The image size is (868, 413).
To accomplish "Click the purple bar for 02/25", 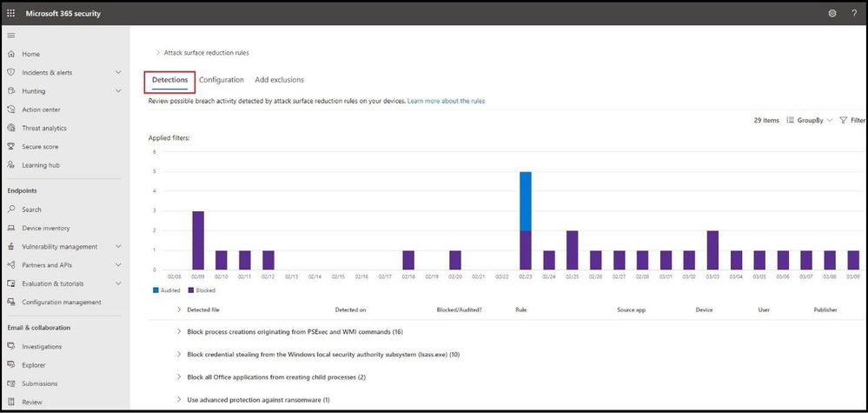I will pos(573,250).
